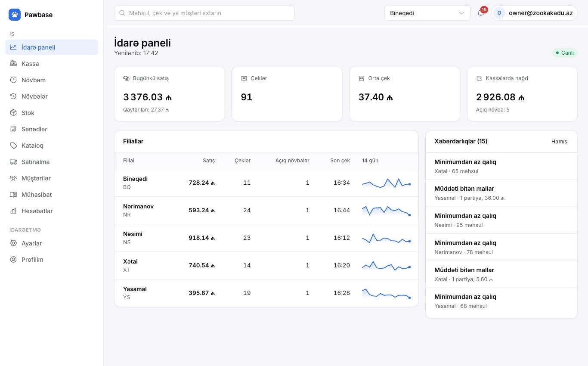This screenshot has height=366, width=588.
Task: Open the Bugünkü satış card
Action: [x=169, y=94]
